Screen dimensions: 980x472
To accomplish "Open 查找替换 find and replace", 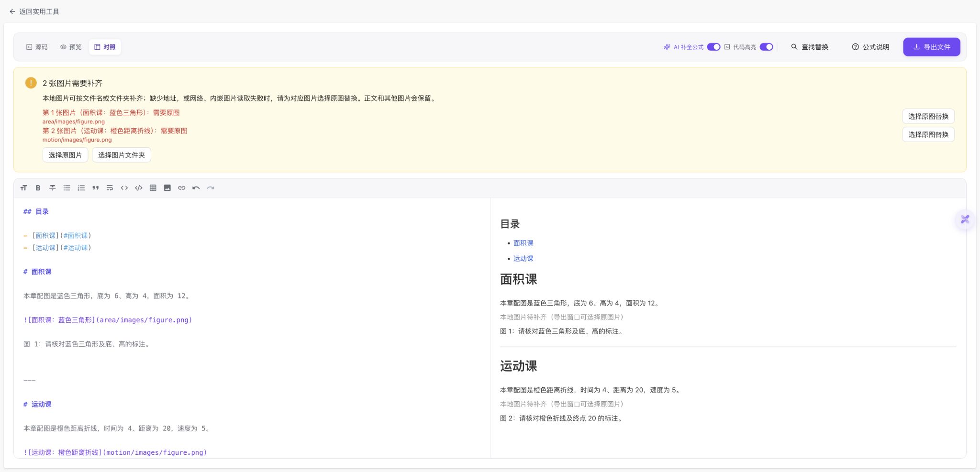I will pyautogui.click(x=810, y=47).
